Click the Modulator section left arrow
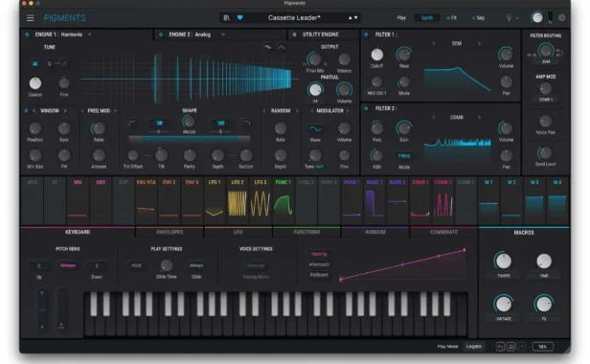Viewport: 590px width, 364px height. pyautogui.click(x=312, y=111)
